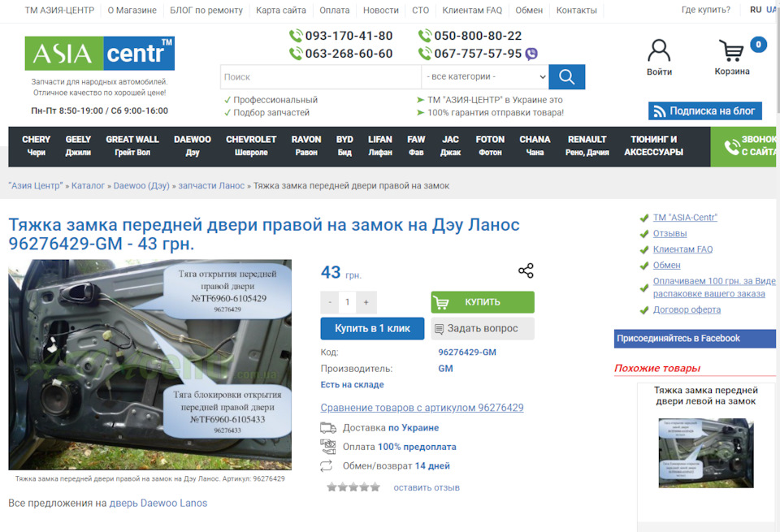The width and height of the screenshot is (780, 532).
Task: Open the JAC Джак menu
Action: 451,145
